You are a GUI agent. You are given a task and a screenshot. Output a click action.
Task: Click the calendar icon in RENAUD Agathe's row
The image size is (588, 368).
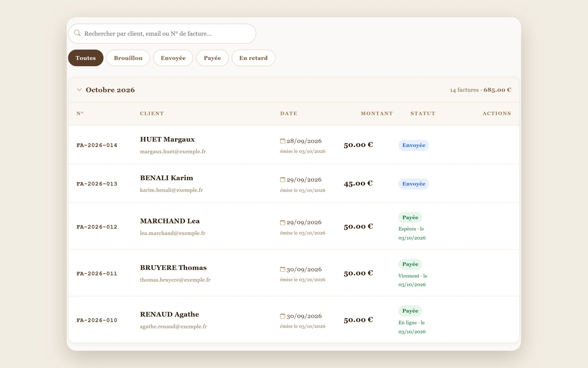pyautogui.click(x=282, y=316)
